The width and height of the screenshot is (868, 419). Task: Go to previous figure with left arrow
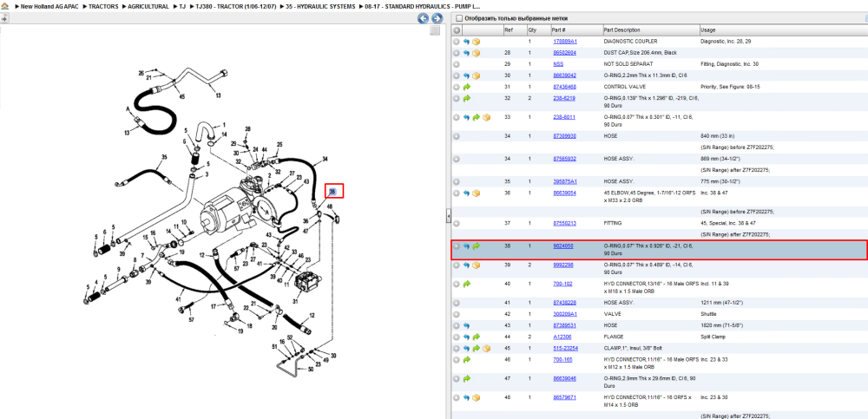point(423,18)
